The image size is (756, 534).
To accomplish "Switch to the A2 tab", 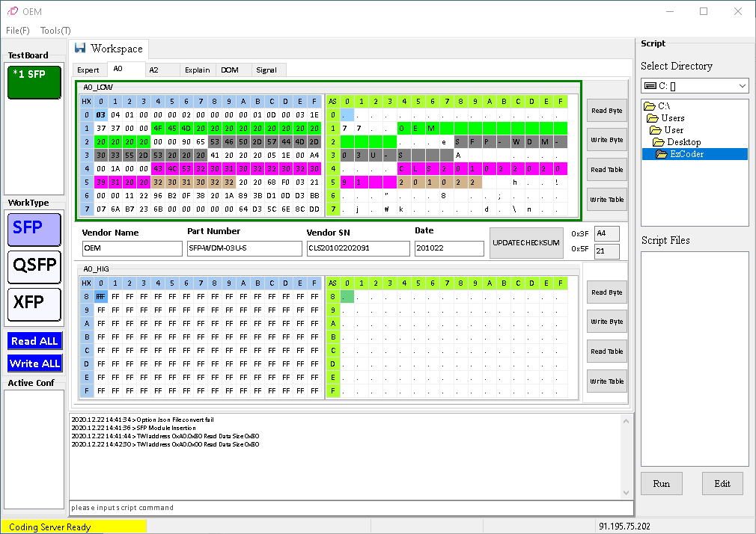I will click(153, 70).
